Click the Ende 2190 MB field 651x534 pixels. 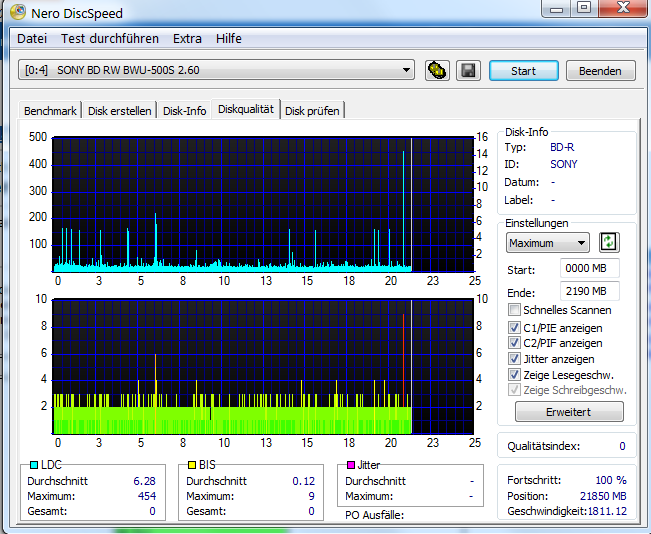click(x=590, y=291)
